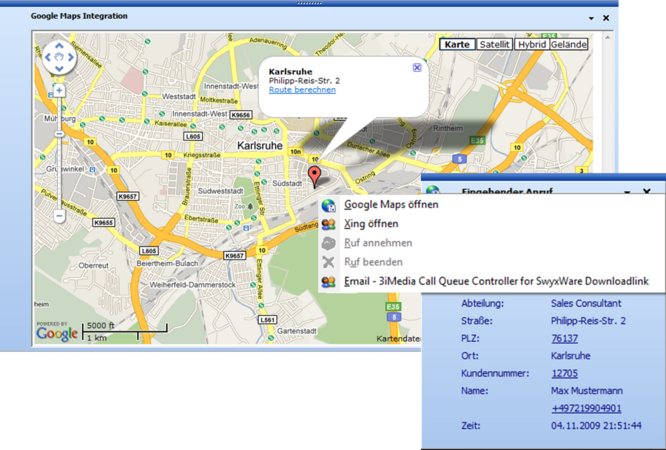Switch map view to Hybrid
666x450 pixels.
coord(531,44)
